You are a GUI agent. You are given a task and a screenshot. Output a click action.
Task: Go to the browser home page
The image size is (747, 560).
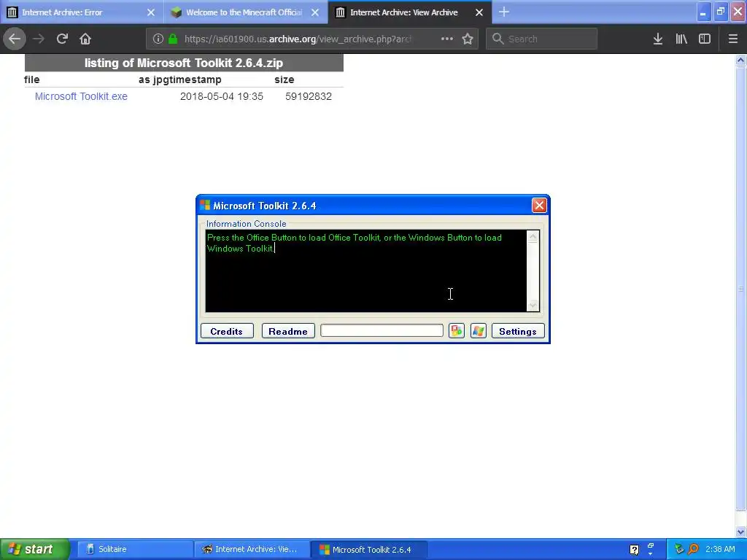point(85,39)
